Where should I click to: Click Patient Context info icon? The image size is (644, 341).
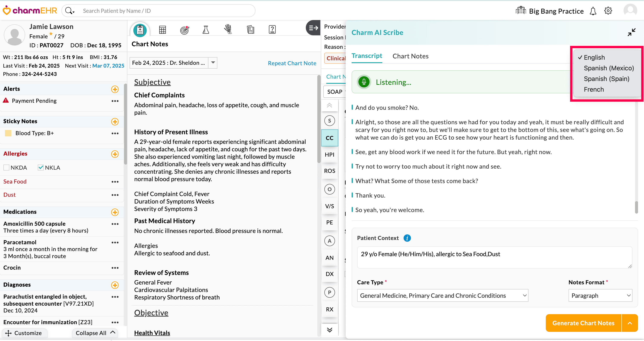coord(407,238)
